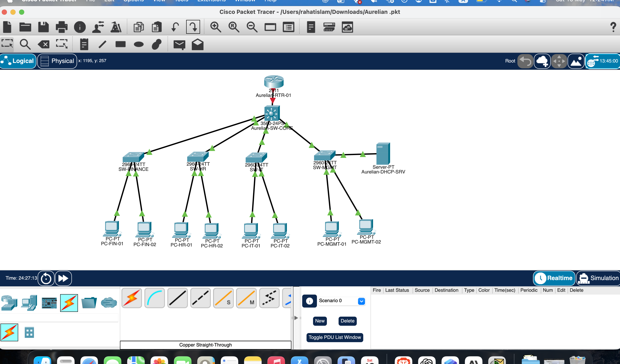Click the Copy icon
This screenshot has width=620, height=364.
(x=139, y=27)
